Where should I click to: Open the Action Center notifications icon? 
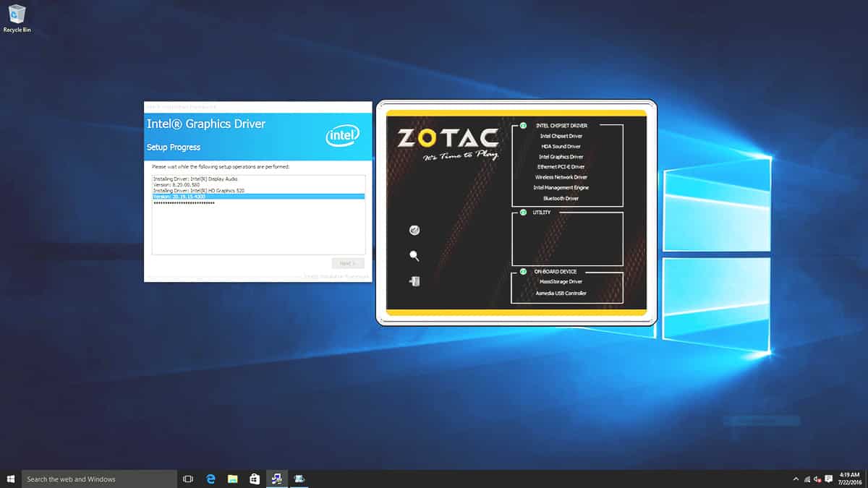click(829, 479)
